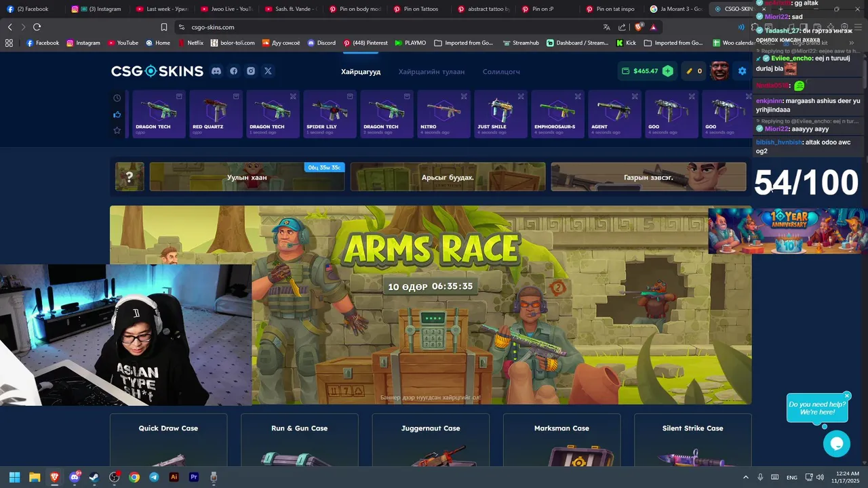Go back with the browser back arrow
The height and width of the screenshot is (488, 868).
coord(9,27)
